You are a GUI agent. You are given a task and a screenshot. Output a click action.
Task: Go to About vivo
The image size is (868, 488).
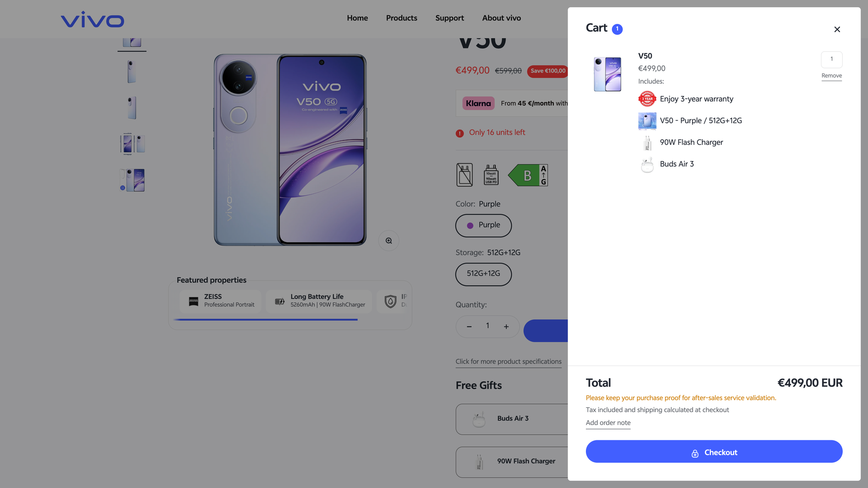(501, 18)
